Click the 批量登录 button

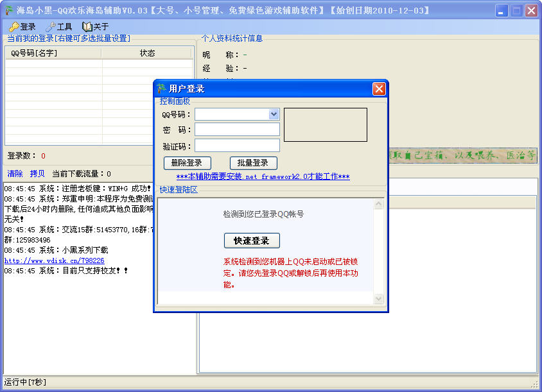[254, 163]
